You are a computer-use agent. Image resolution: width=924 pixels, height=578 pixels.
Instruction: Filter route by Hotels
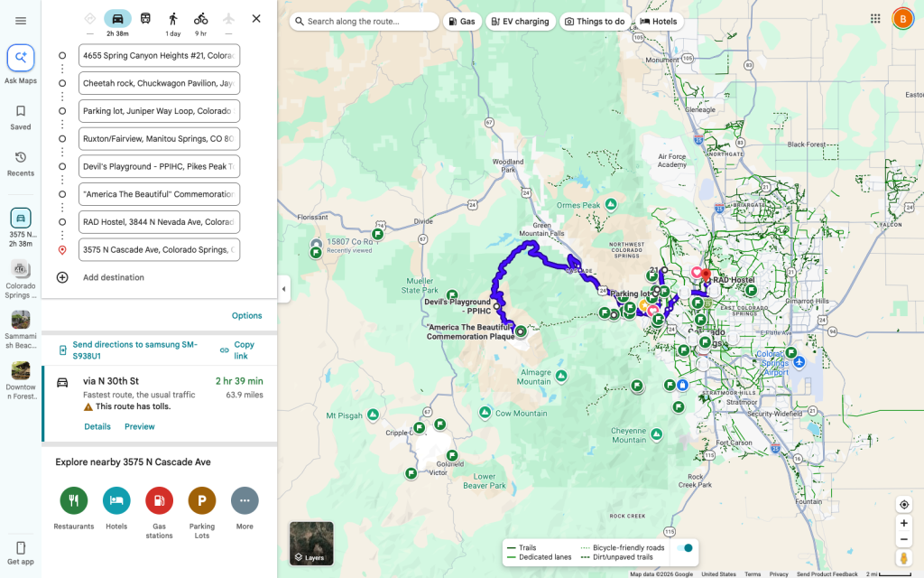(x=659, y=22)
